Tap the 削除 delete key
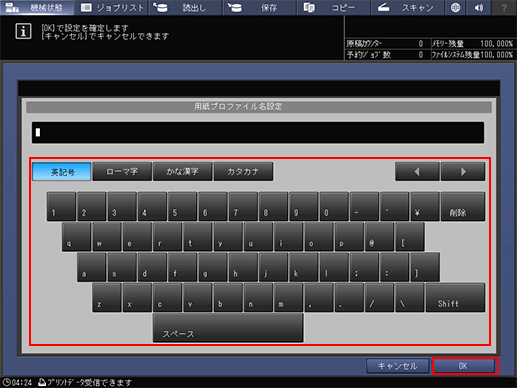Viewport: 517px width, 388px height. coord(463,206)
